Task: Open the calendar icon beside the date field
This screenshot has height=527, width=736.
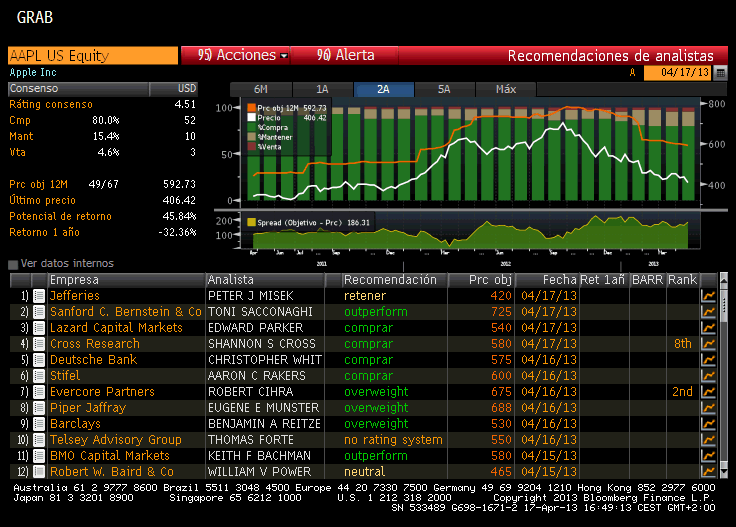Action: point(720,73)
